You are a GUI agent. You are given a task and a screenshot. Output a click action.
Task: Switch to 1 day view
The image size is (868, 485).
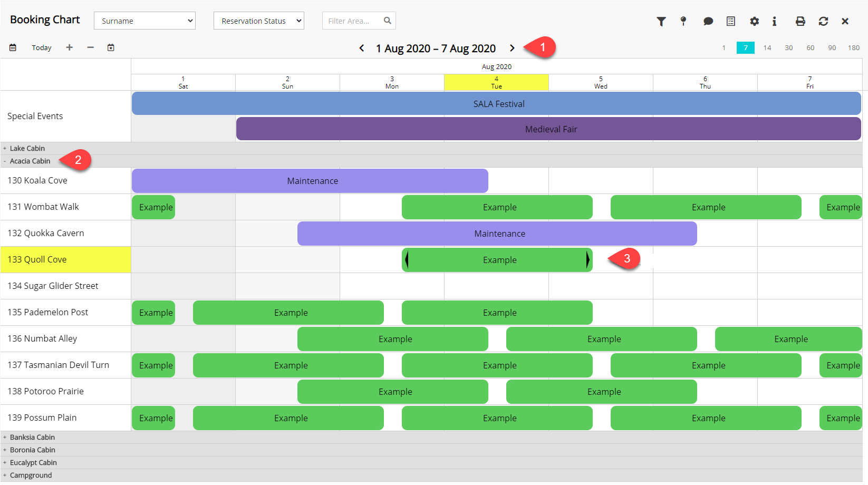724,47
